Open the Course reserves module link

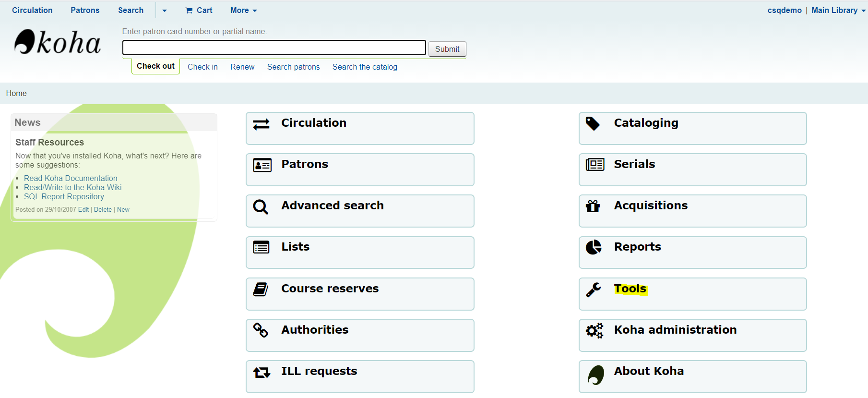pyautogui.click(x=360, y=294)
